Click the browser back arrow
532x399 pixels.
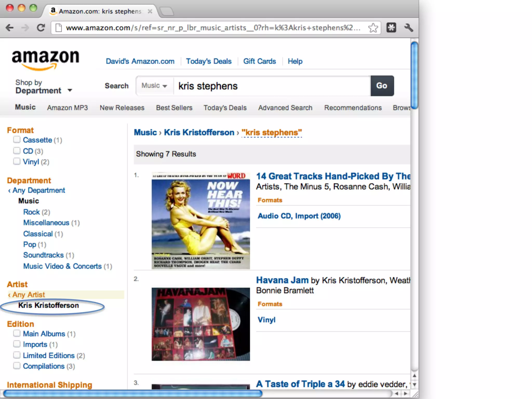(10, 28)
